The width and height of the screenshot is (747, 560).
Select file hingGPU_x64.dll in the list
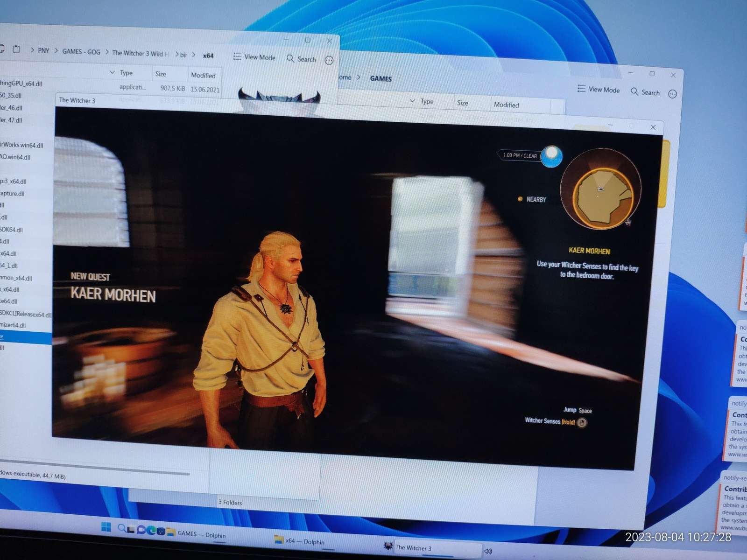[21, 83]
